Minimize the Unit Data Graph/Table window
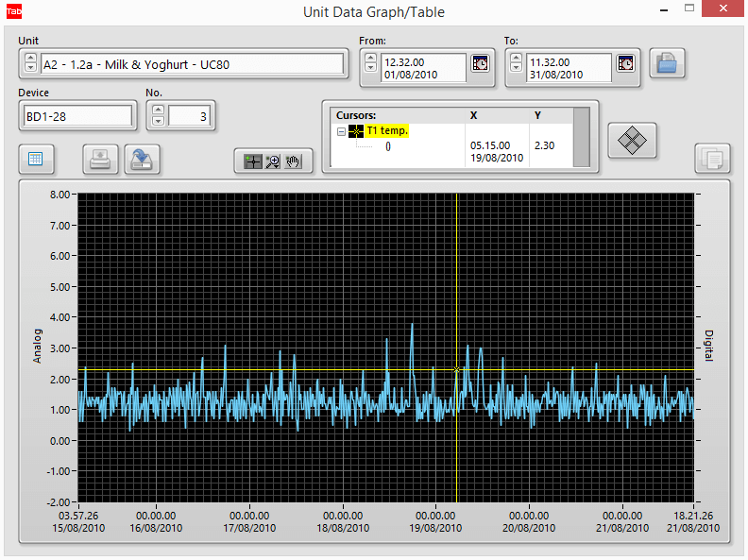The image size is (748, 560). pyautogui.click(x=664, y=9)
